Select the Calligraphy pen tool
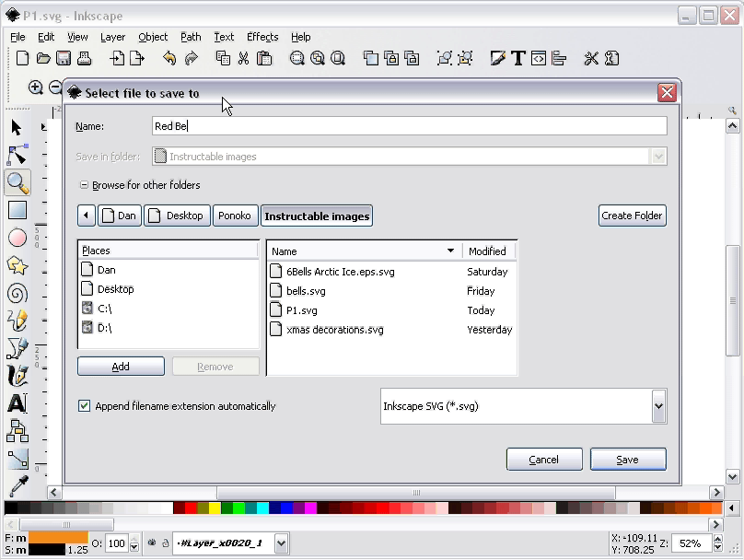This screenshot has width=744, height=560. (17, 377)
